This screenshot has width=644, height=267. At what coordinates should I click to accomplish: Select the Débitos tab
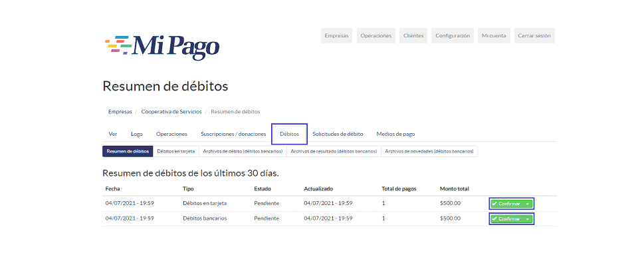[x=289, y=134]
